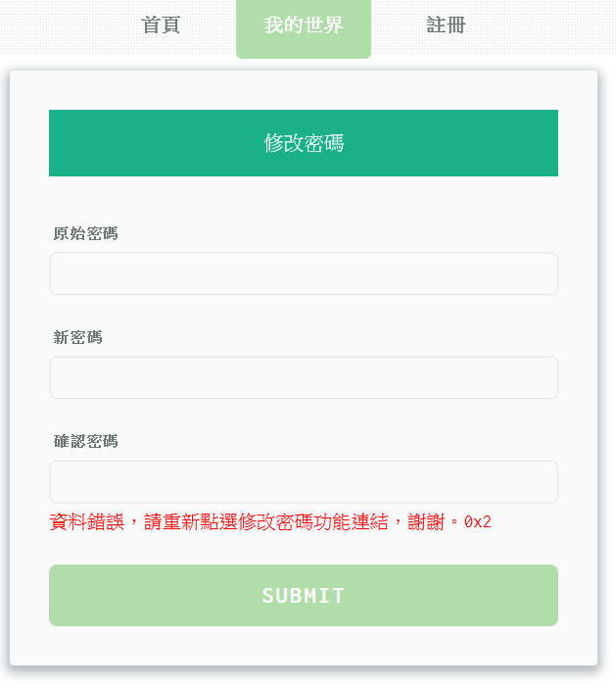Focus the 確認密碼 input field
616x689 pixels.
[304, 482]
